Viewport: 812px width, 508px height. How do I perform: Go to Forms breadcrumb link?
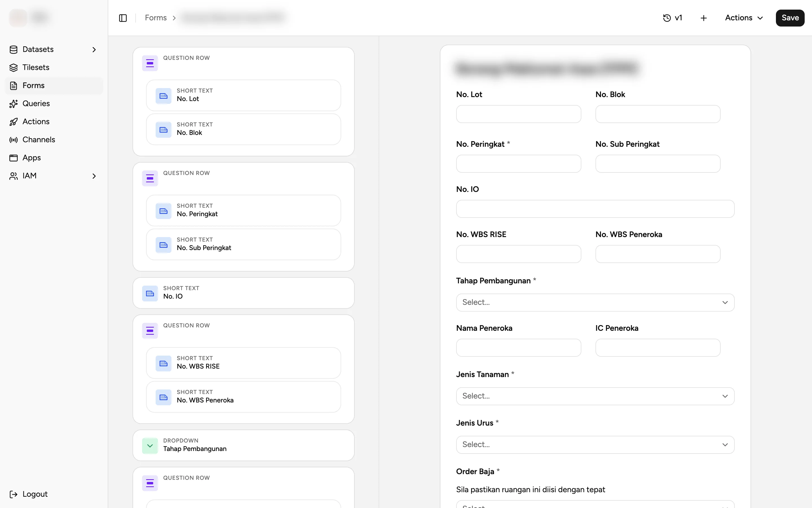tap(156, 18)
